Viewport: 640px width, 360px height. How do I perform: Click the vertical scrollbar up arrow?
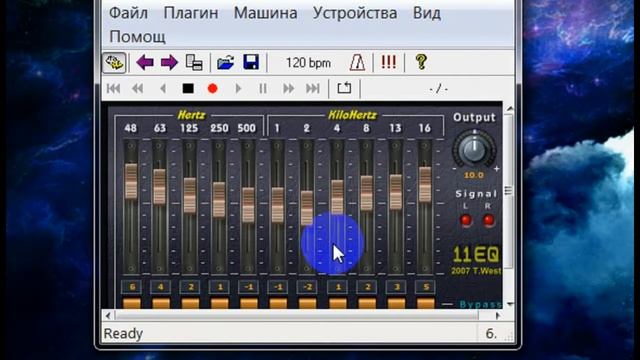click(510, 109)
